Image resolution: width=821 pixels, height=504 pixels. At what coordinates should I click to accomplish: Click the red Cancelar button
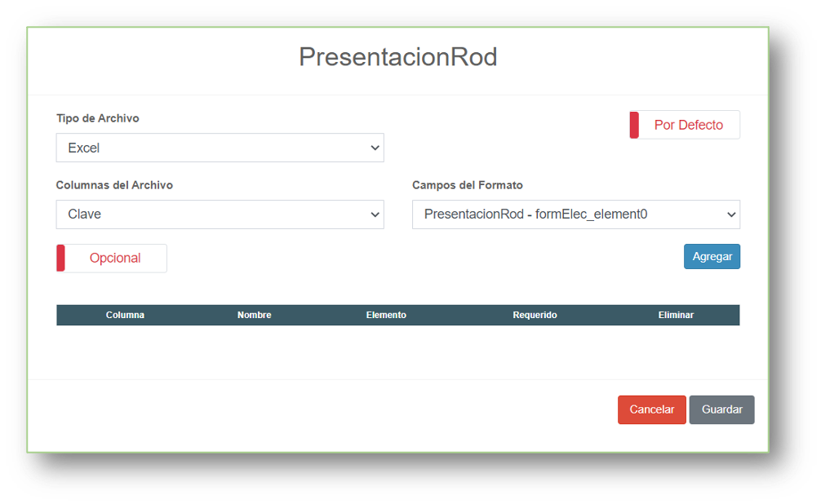pyautogui.click(x=651, y=409)
